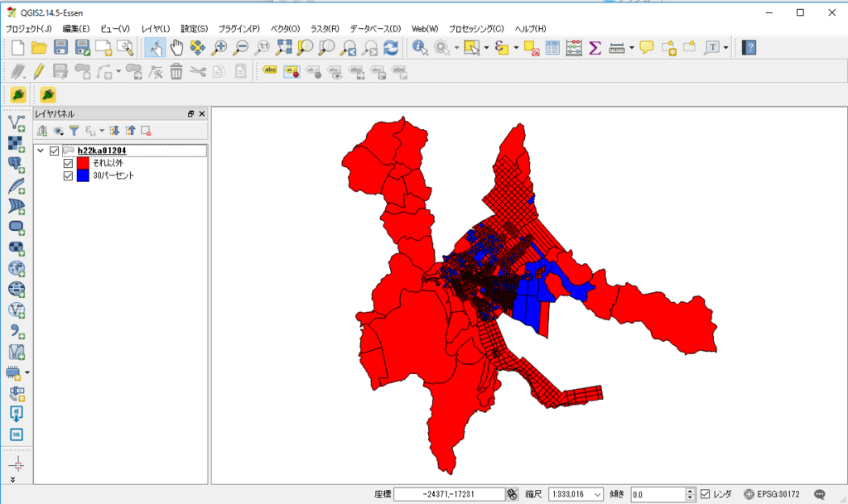Open the side toolbar GPS chip dropdown arrow

click(27, 372)
